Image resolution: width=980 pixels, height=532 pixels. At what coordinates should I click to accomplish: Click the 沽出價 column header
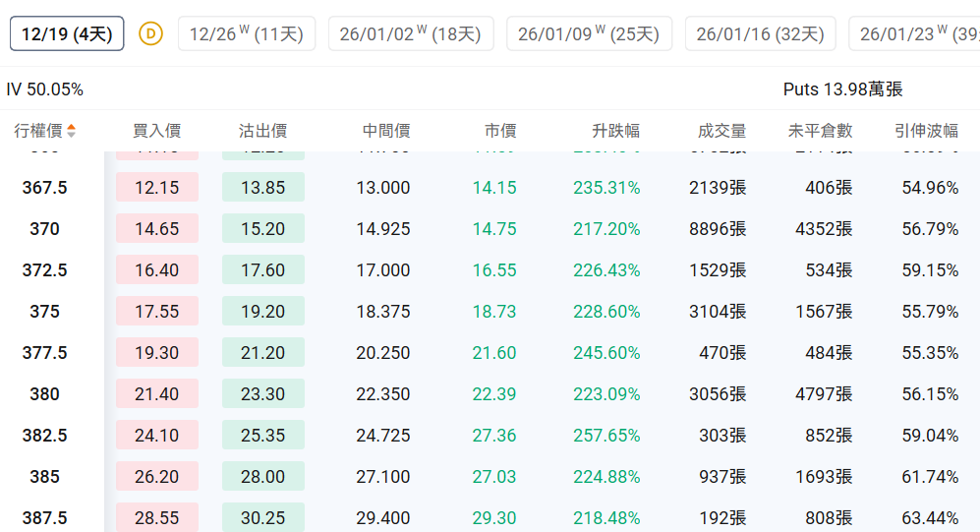tap(262, 131)
